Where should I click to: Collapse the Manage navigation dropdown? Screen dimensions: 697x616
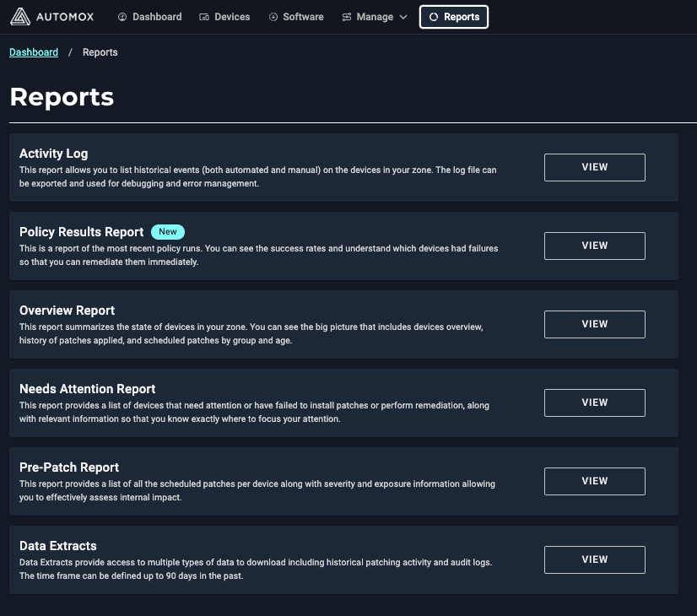403,16
